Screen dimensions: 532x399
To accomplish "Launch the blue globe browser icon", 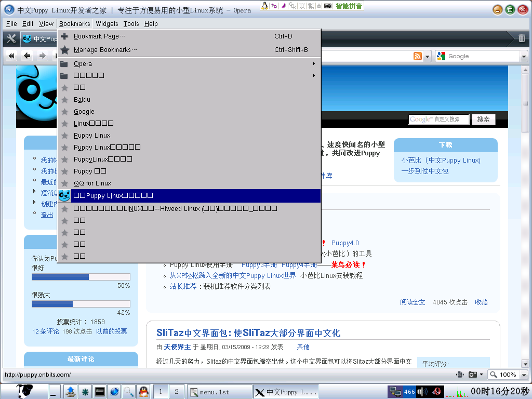I will point(114,392).
